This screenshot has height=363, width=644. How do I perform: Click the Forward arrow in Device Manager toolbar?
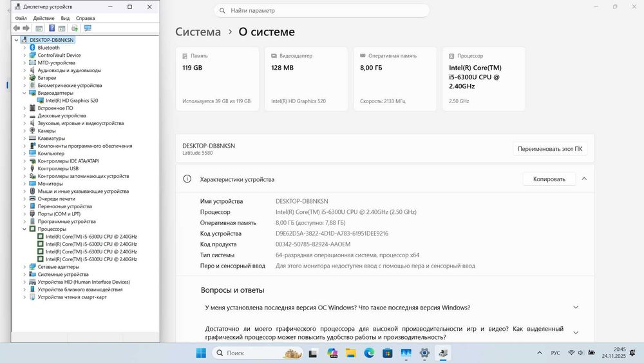26,28
